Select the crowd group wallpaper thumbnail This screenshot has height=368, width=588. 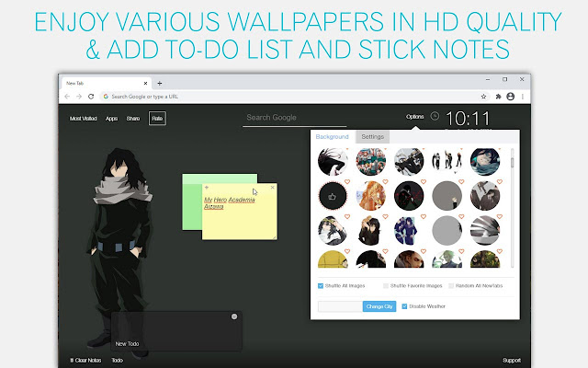coord(370,162)
